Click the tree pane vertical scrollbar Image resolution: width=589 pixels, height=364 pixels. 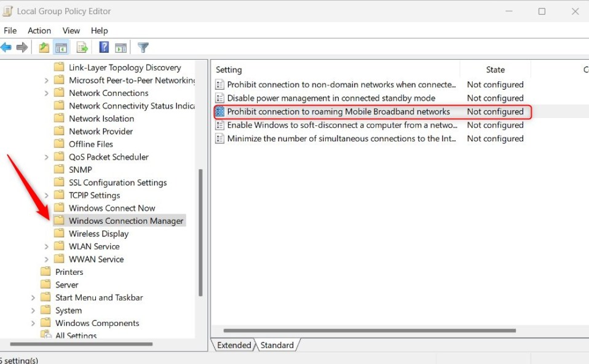[x=200, y=232]
